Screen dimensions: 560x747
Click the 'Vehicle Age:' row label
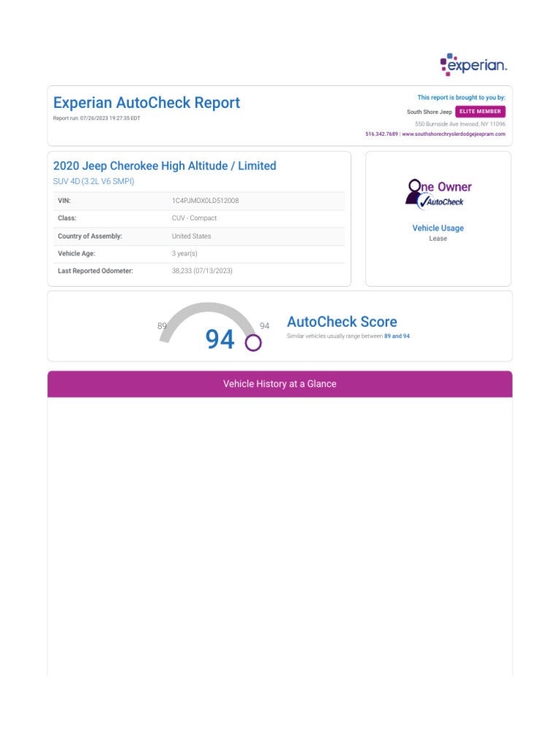pos(77,253)
